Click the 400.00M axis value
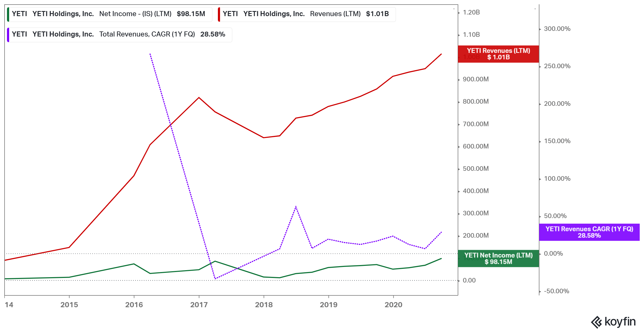The height and width of the screenshot is (333, 644). 476,191
